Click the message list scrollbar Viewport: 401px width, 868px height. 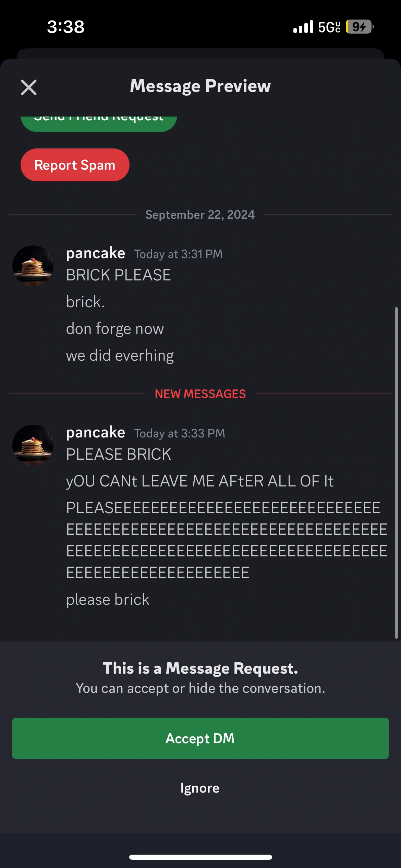[x=396, y=473]
